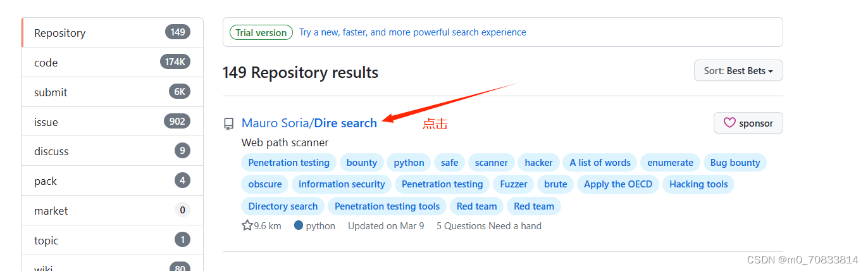Open the Sort: Best Bets dropdown
Viewport: 868px width, 271px height.
[x=738, y=70]
